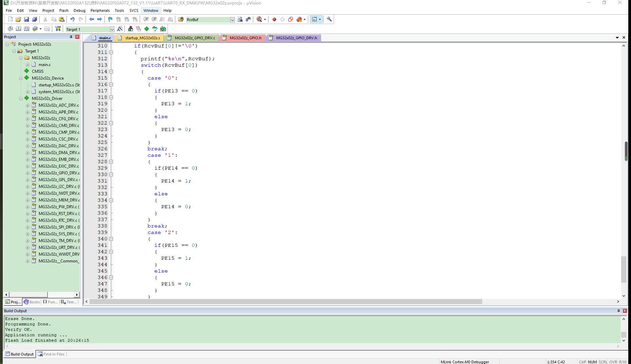
Task: Navigate backwards with the blue left arrow
Action: pos(92,19)
